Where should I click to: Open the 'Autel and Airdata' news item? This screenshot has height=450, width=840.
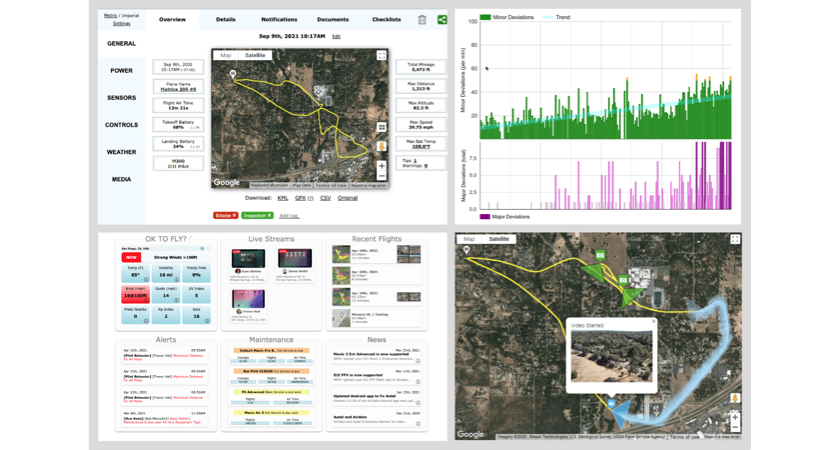tap(376, 419)
